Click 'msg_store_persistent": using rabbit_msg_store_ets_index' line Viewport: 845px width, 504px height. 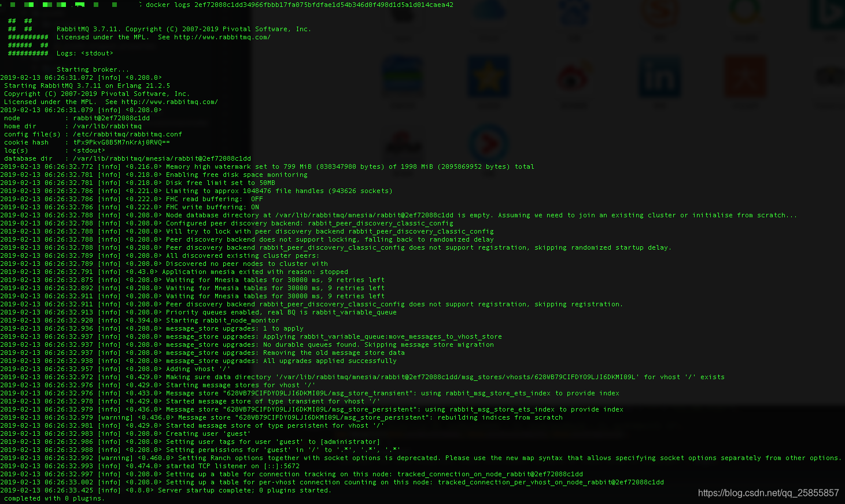(312, 409)
